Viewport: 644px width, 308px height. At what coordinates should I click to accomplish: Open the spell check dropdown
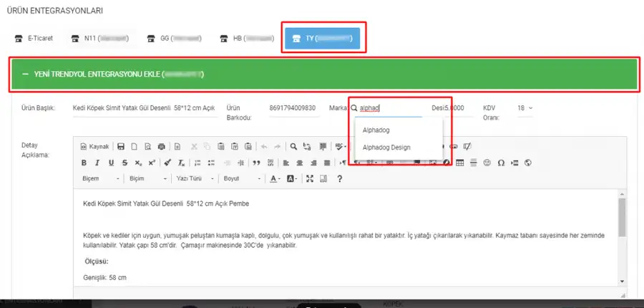coord(341,146)
